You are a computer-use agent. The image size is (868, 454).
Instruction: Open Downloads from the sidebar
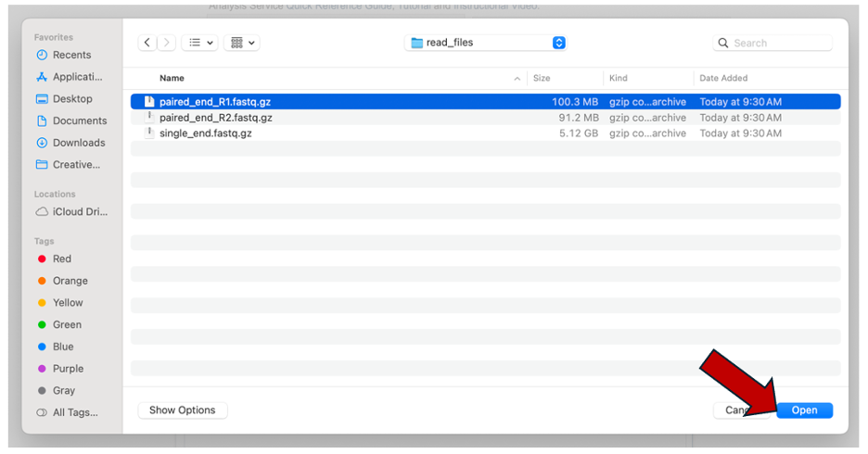point(70,143)
